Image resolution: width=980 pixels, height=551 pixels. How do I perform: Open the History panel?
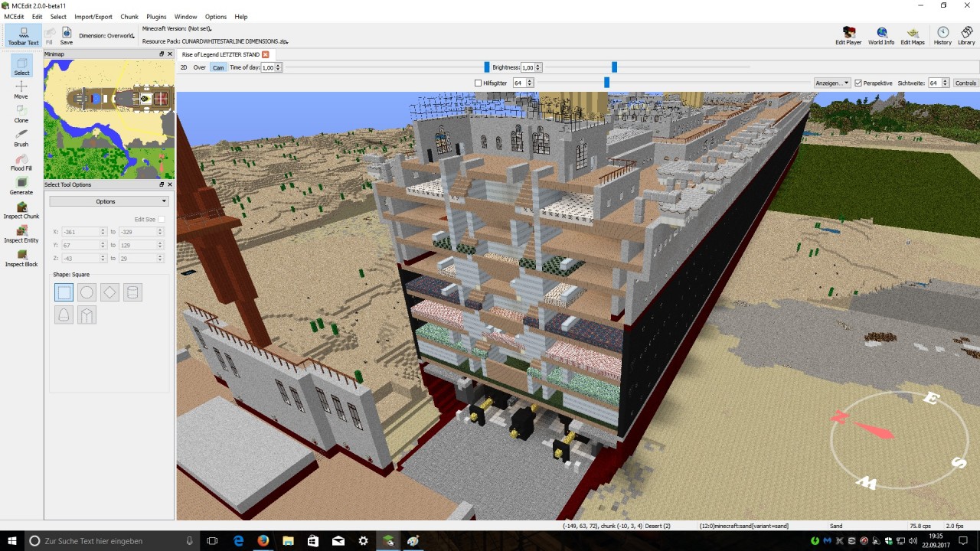pos(942,34)
